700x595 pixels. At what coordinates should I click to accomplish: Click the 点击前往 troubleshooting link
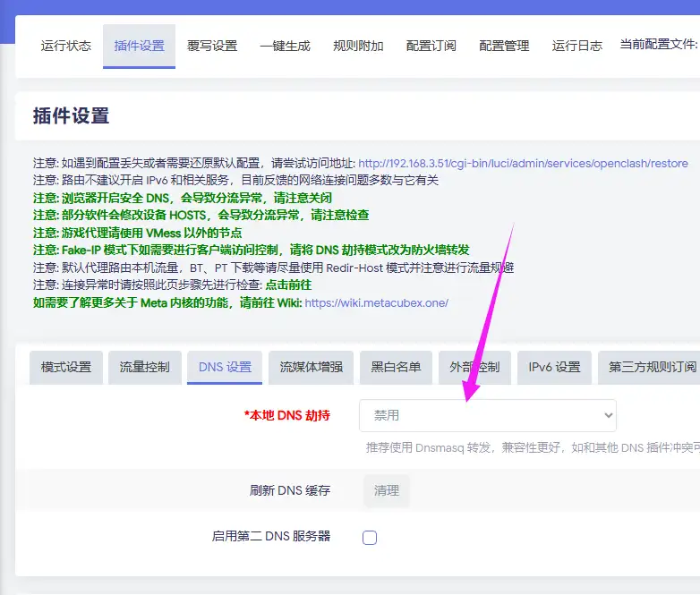point(287,285)
